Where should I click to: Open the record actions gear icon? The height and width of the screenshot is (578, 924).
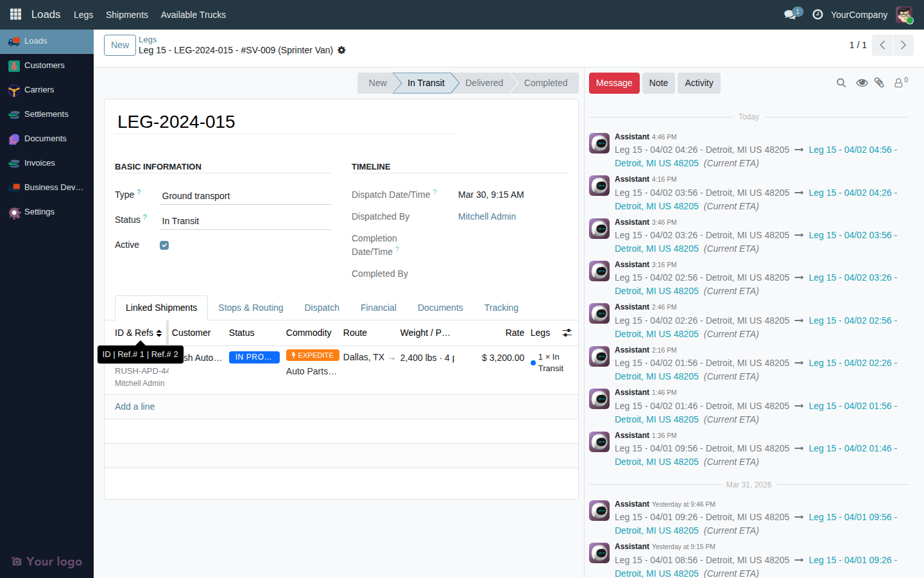(341, 50)
